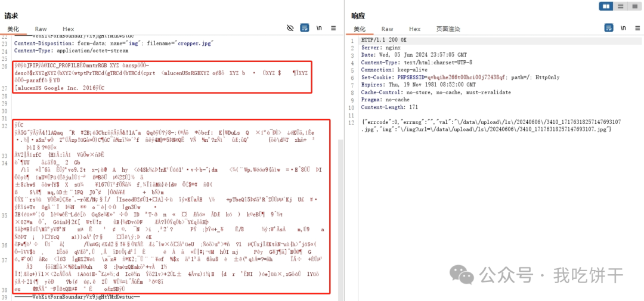644x301 pixels.
Task: Switch to response Hex tab
Action: [415, 29]
